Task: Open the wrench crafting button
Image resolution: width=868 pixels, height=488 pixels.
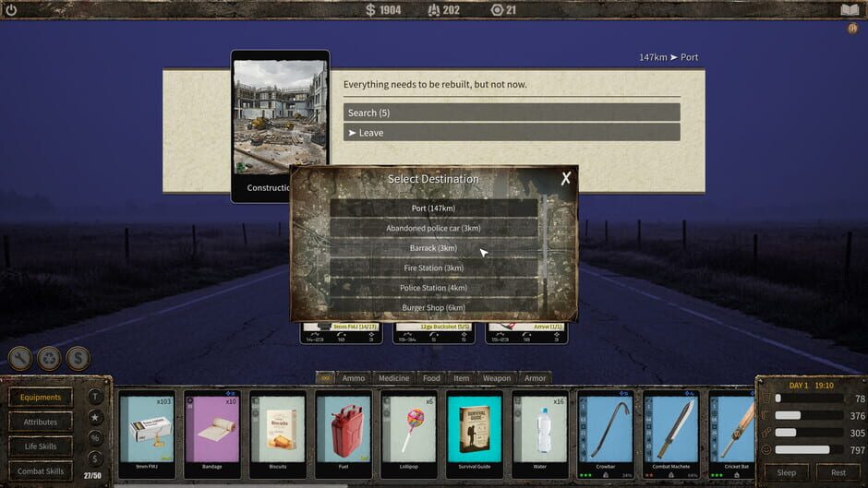Action: click(x=20, y=359)
